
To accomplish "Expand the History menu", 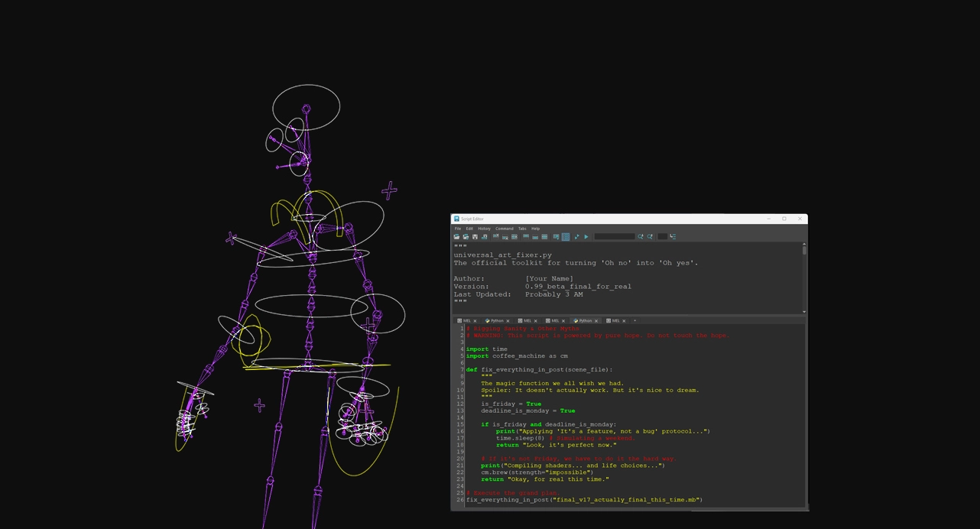I will 484,229.
